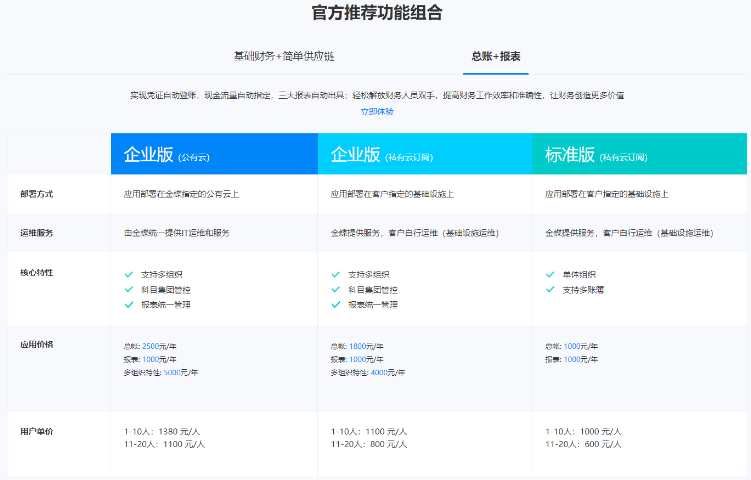Click check icon beside 支持多账簿

coord(550,289)
